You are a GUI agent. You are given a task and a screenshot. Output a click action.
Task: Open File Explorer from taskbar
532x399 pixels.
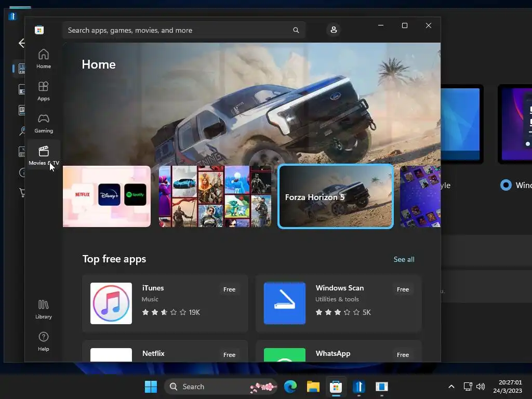313,387
